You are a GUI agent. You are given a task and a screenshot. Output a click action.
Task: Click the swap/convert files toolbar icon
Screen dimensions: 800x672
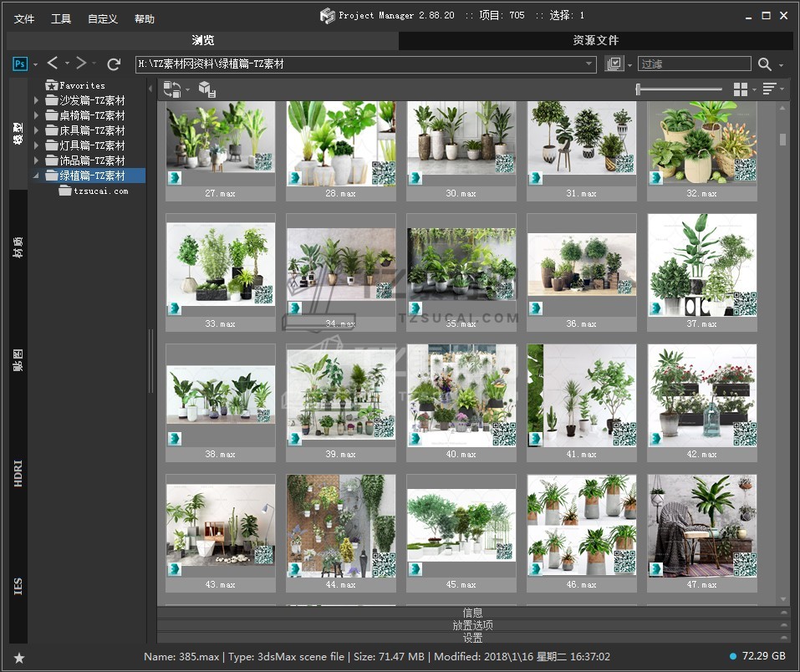click(172, 89)
